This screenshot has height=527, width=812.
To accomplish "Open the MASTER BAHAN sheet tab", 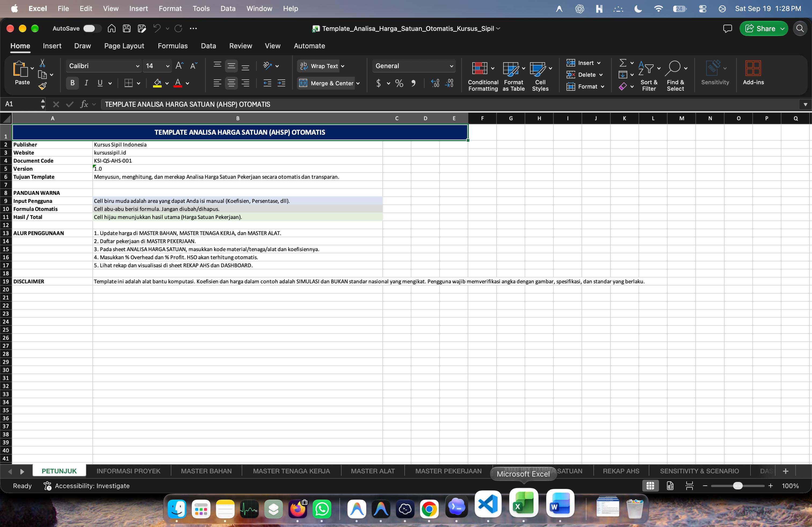I will pos(206,471).
